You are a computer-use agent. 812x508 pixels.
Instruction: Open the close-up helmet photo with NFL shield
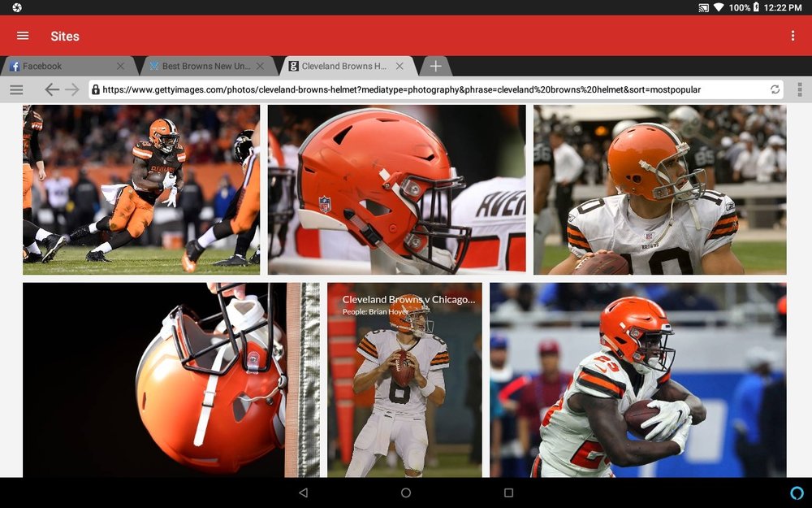coord(397,189)
